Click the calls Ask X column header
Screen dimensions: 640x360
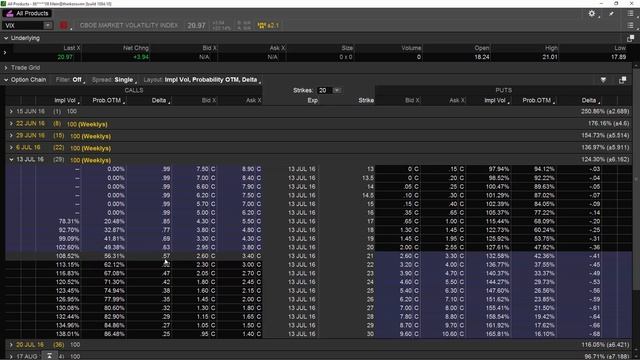coord(253,100)
